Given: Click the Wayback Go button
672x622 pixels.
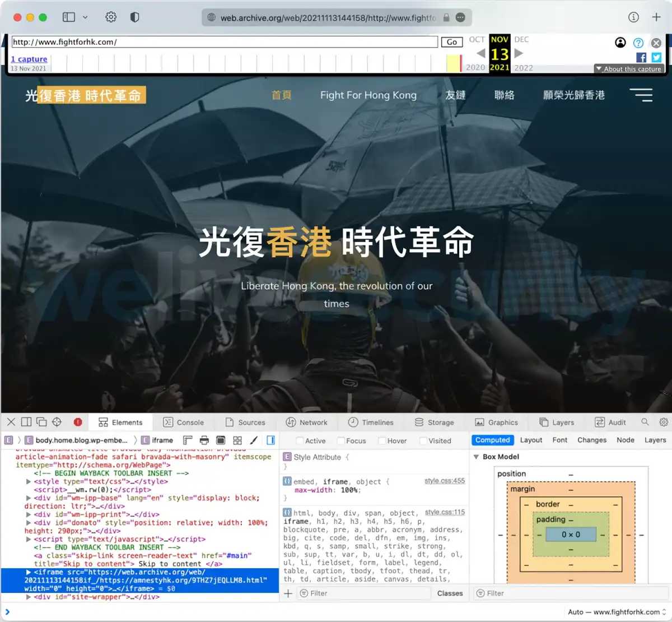Looking at the screenshot, I should [452, 42].
